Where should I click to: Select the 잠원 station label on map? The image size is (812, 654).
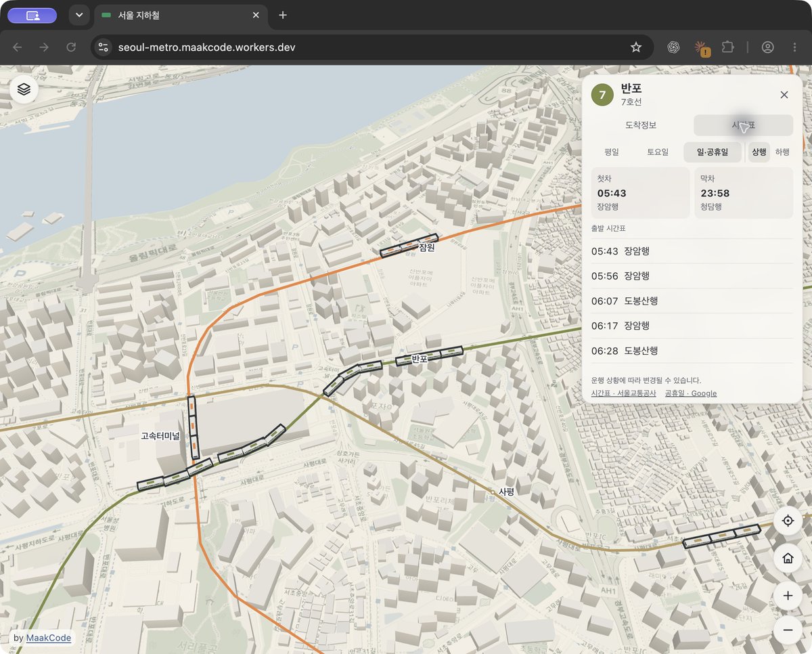coord(426,247)
